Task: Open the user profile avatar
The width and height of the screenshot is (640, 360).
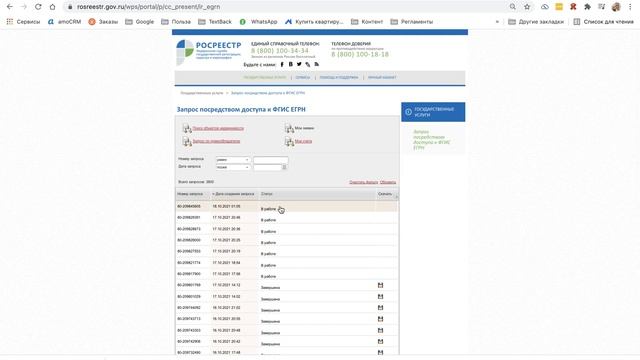Action: (x=616, y=7)
